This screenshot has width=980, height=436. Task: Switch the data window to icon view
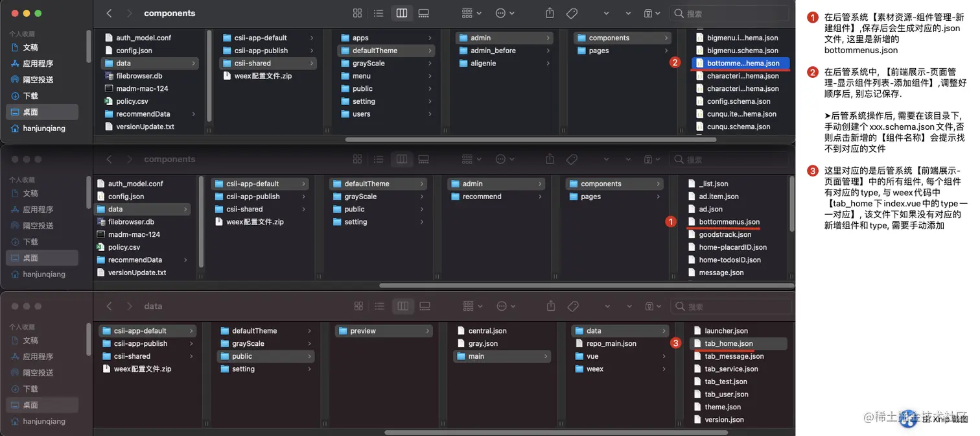click(357, 306)
